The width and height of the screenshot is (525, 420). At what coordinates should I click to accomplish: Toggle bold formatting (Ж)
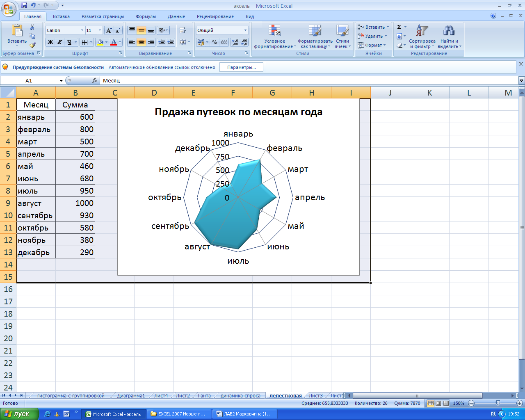click(50, 42)
